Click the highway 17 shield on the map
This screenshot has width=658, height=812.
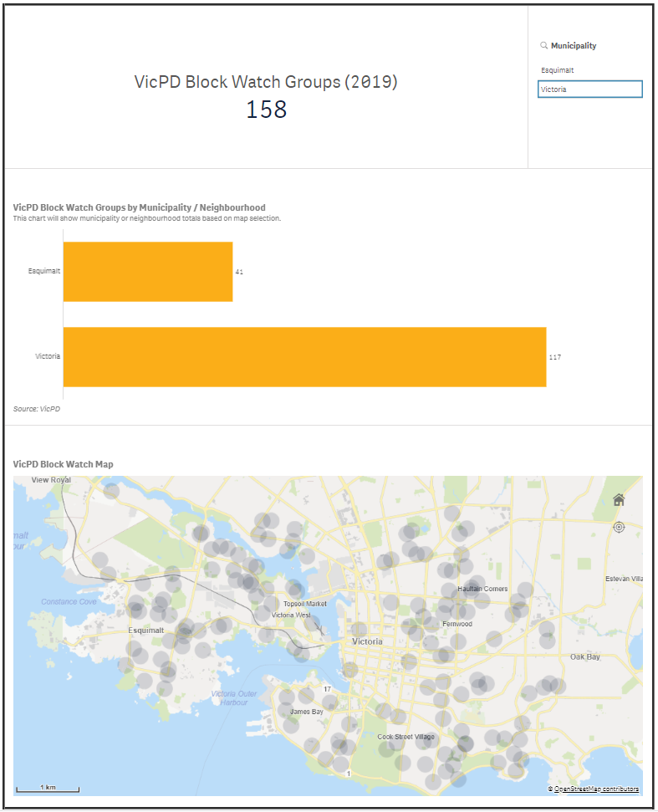point(328,689)
